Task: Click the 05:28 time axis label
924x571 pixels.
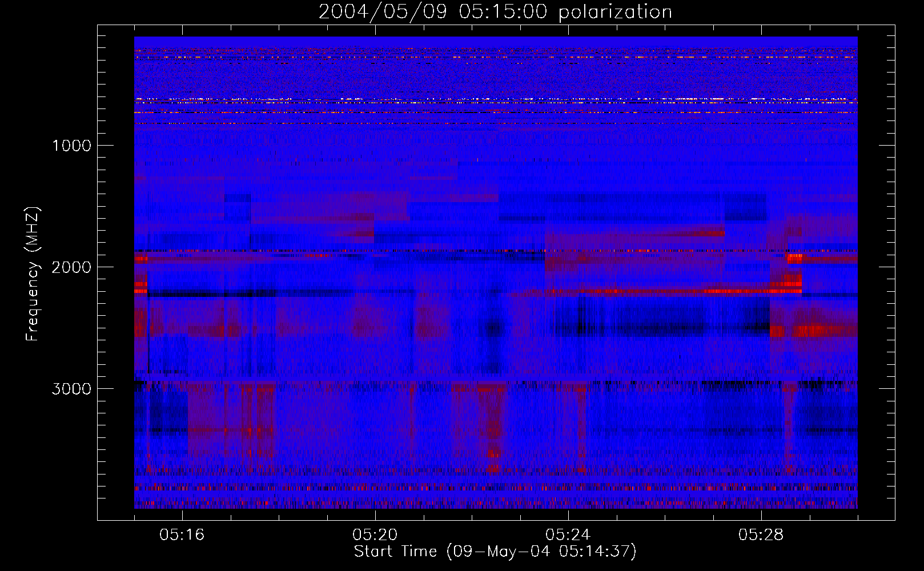Action: (x=761, y=535)
